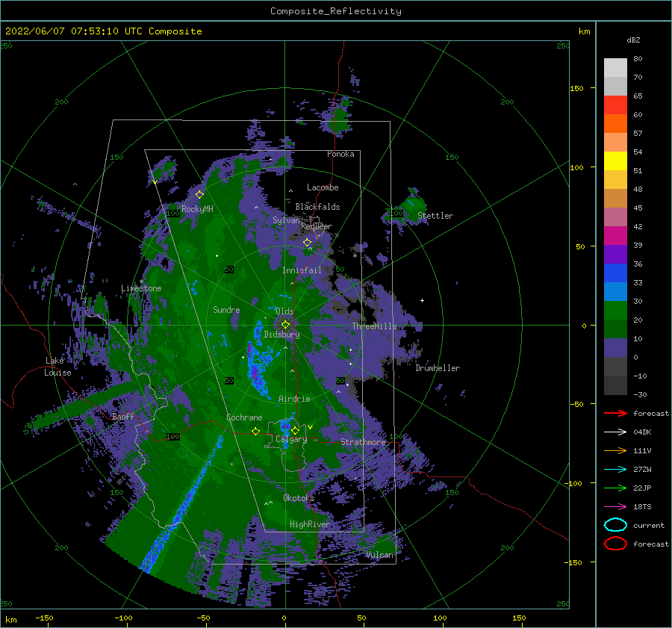The image size is (672, 628).
Task: Click the yellow diamond marker at radar center
Action: [285, 325]
